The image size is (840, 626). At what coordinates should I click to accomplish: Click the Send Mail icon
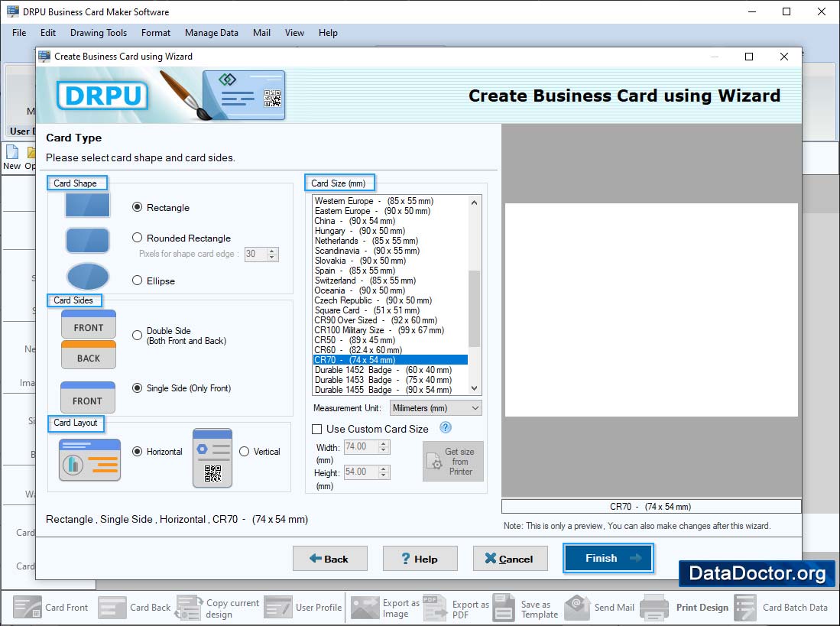pos(578,607)
